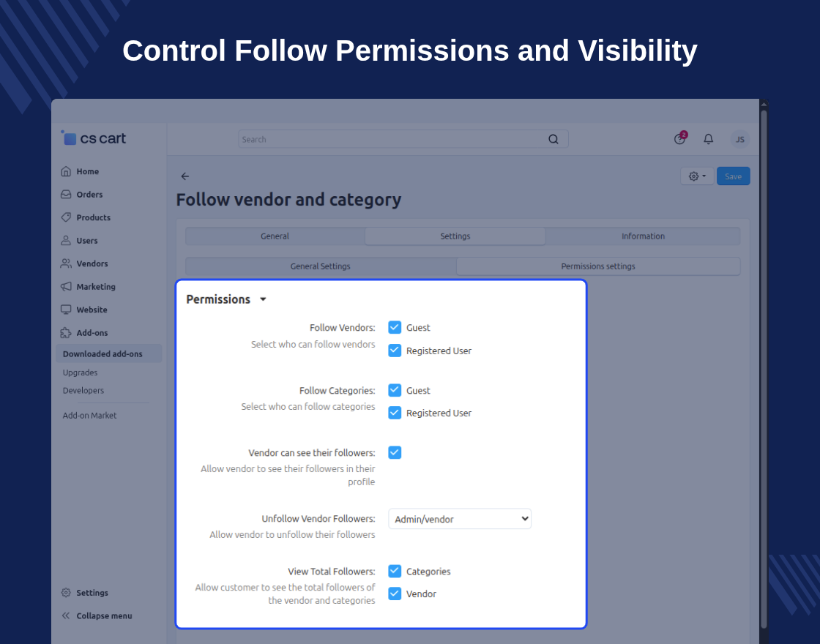Open the gear settings dropdown near Save
This screenshot has height=644, width=820.
(x=697, y=176)
